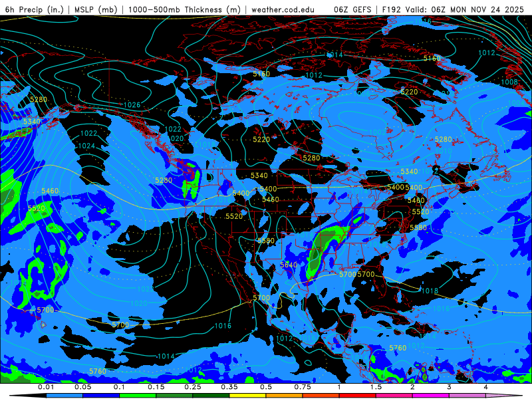Click the '1026' isobar label
The width and height of the screenshot is (532, 399).
pos(132,105)
